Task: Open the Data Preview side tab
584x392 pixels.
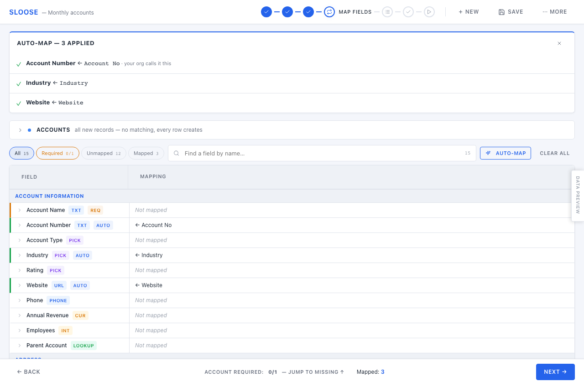Action: click(578, 196)
